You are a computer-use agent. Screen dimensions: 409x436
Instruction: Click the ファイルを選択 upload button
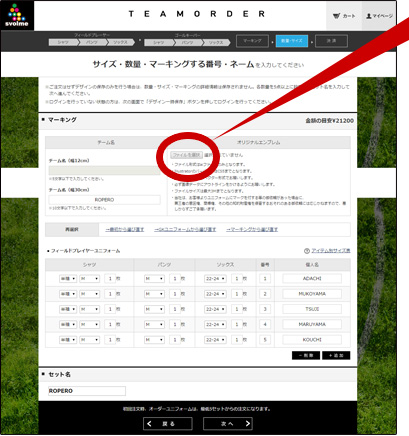click(186, 155)
